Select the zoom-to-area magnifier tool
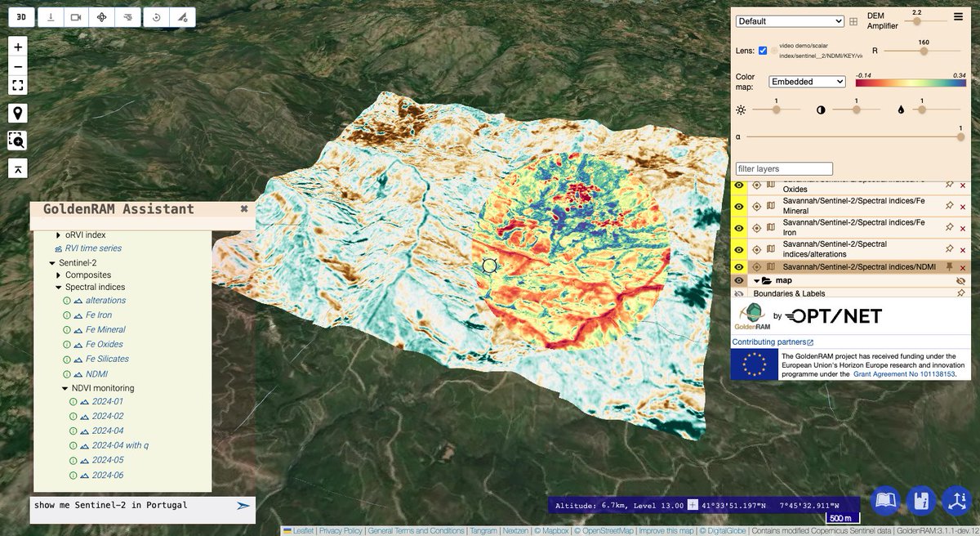Screen dimensions: 980x536 coord(17,141)
